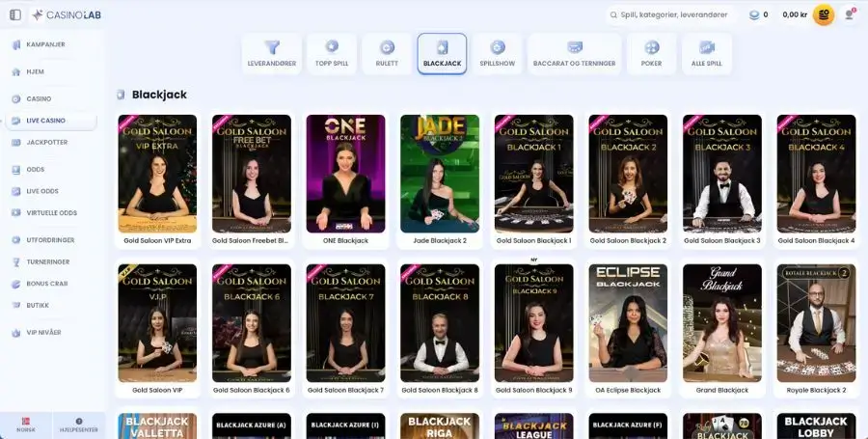Open the user profile notification icon
This screenshot has width=868, height=439.
coord(849,14)
